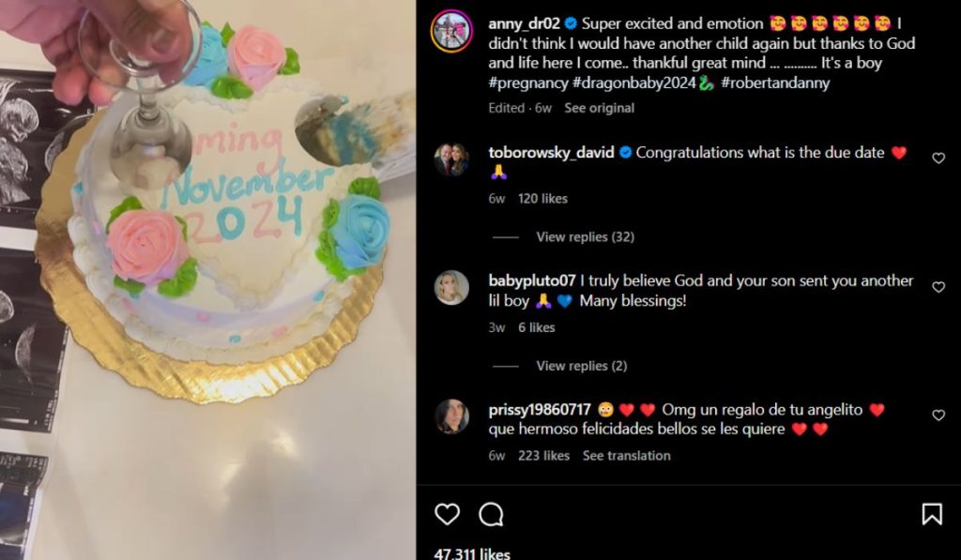Open comment bubble icon below post
The height and width of the screenshot is (560, 961).
tap(492, 514)
